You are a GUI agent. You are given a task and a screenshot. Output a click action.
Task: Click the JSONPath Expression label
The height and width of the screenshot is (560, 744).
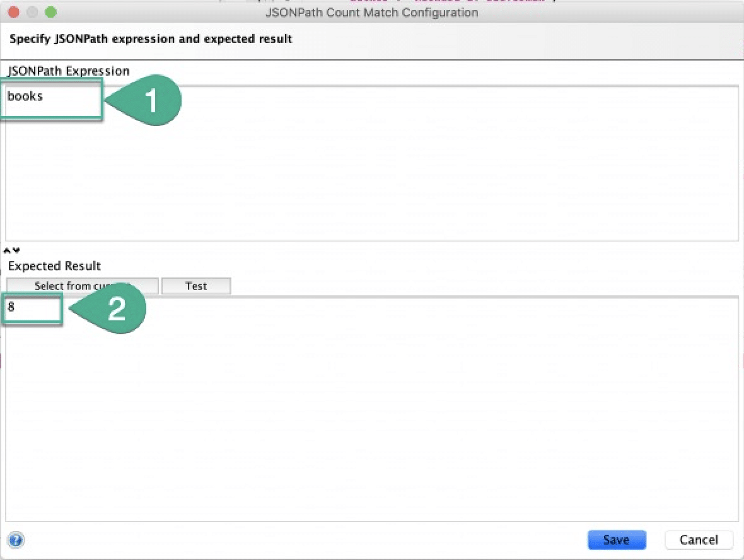point(68,71)
